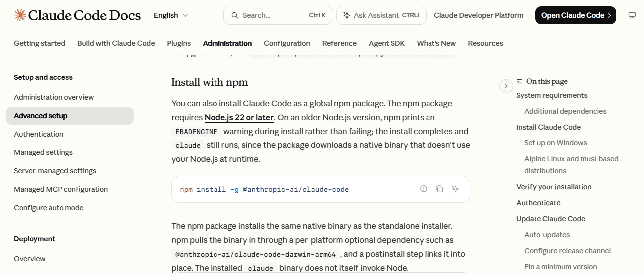Click the @anthropic-ai/claude-code-darwin-arm64 inline code

tap(255, 254)
